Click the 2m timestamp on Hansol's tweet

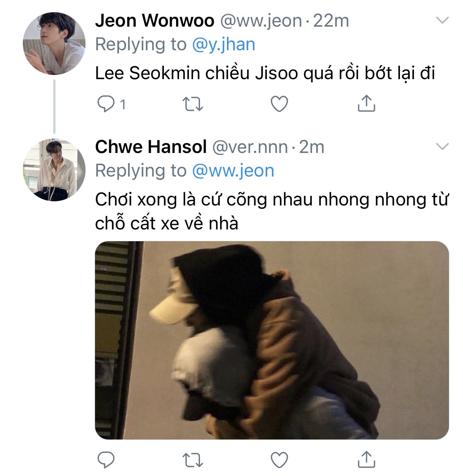pyautogui.click(x=312, y=147)
